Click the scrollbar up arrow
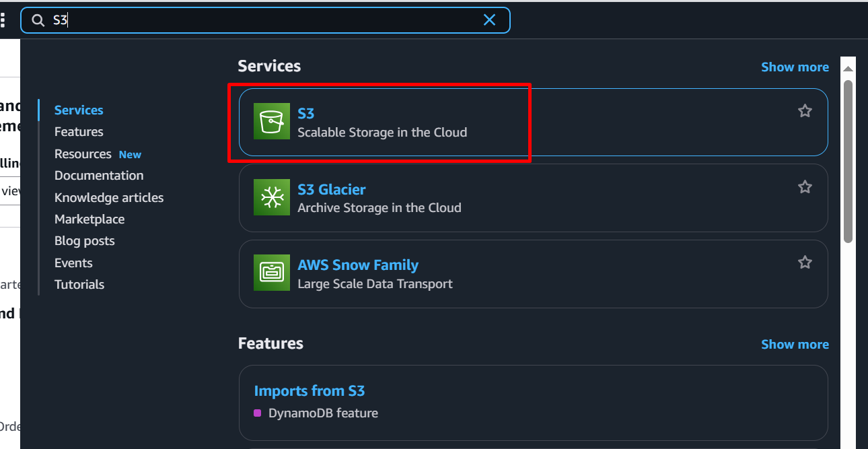Screen dimensions: 868x449 [x=848, y=69]
